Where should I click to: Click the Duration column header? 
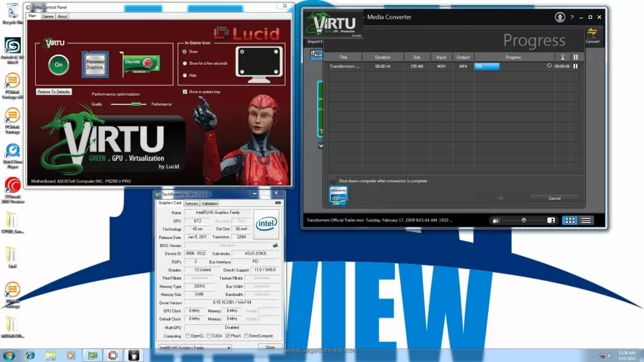pyautogui.click(x=382, y=57)
